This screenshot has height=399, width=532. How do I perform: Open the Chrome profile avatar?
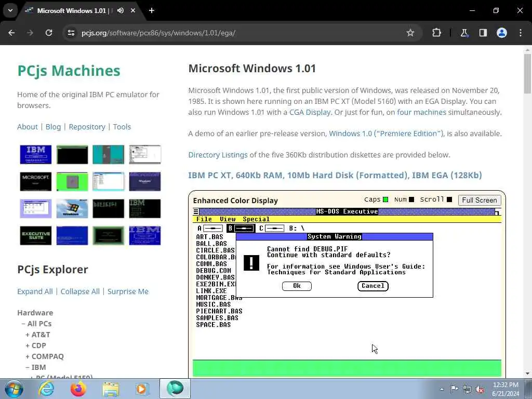point(502,33)
